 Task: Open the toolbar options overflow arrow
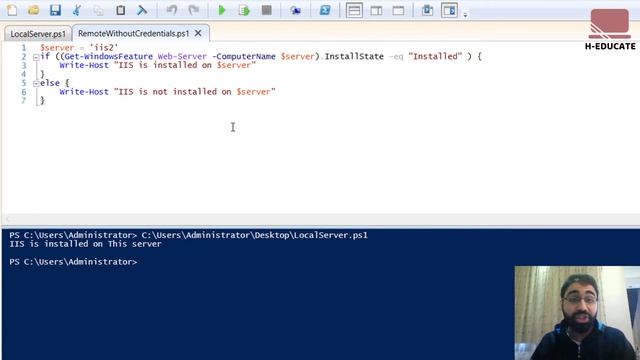(465, 15)
